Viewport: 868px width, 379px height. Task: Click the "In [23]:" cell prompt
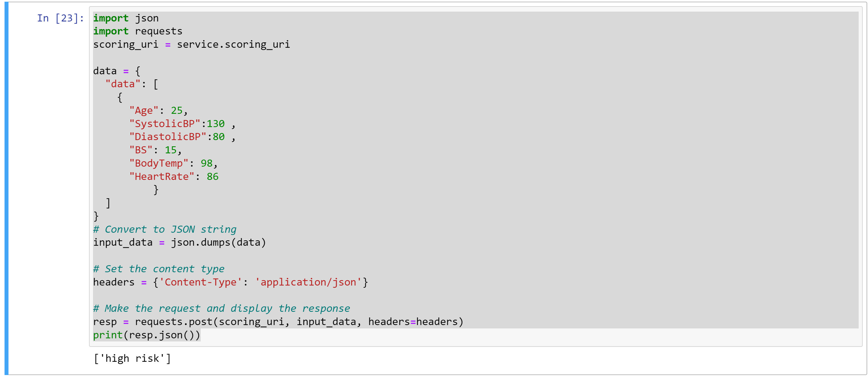(x=61, y=18)
